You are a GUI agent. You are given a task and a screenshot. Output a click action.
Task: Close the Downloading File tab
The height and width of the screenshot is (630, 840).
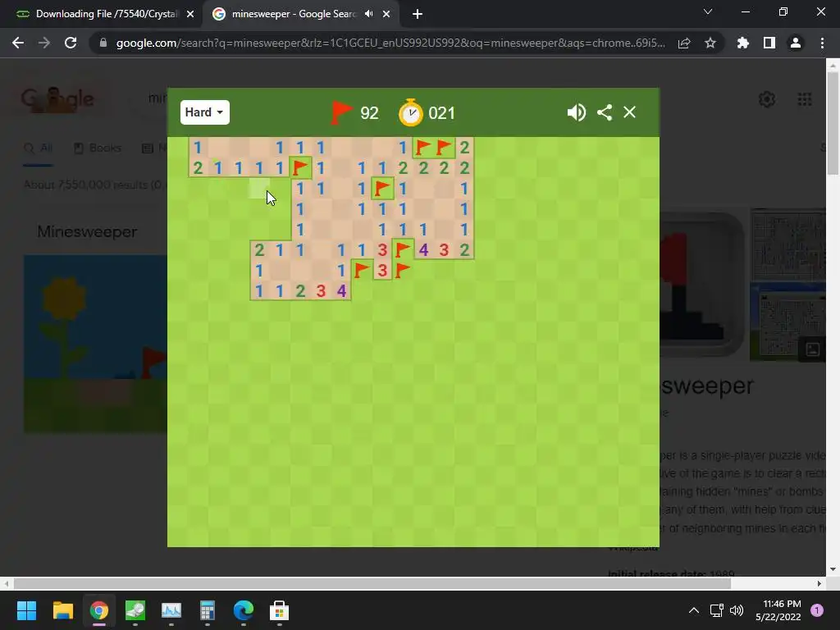[x=190, y=15]
